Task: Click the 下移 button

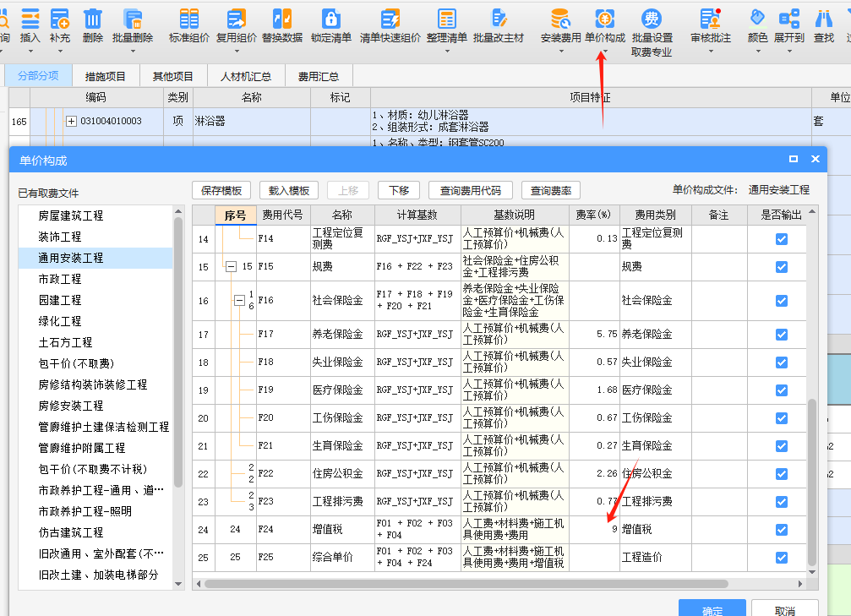Action: click(x=399, y=190)
